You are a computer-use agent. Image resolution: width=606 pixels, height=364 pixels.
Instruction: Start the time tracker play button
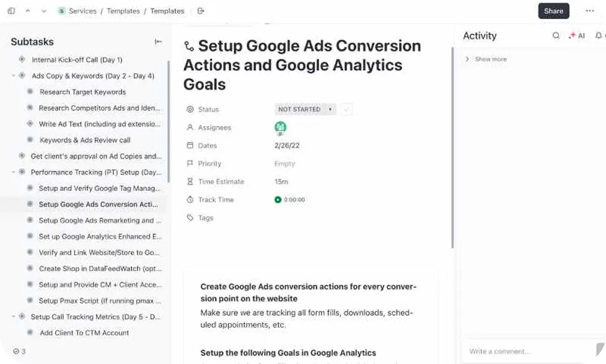277,200
